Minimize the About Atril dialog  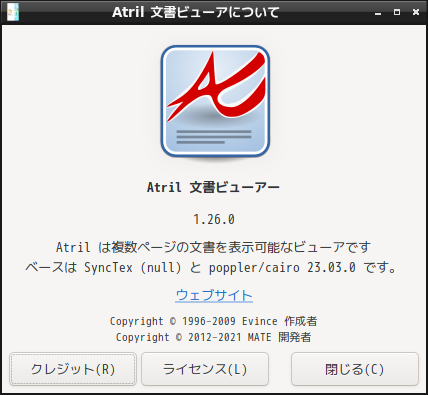378,12
